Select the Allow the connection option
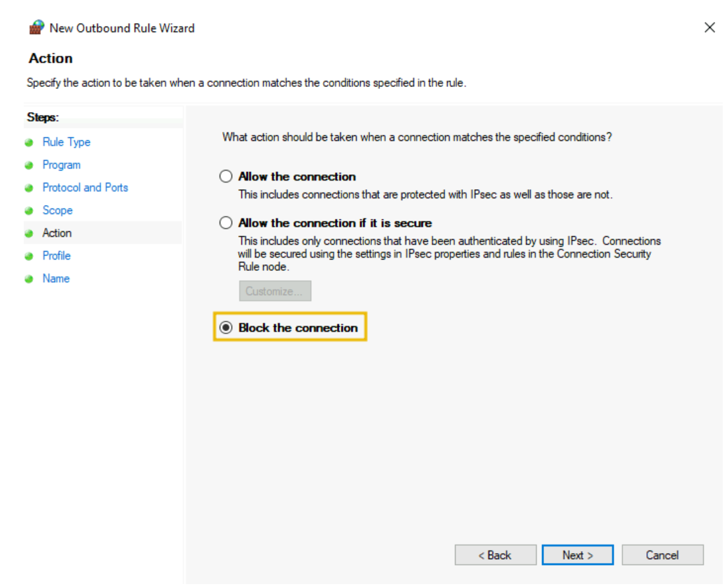Image resolution: width=728 pixels, height=588 pixels. point(226,177)
